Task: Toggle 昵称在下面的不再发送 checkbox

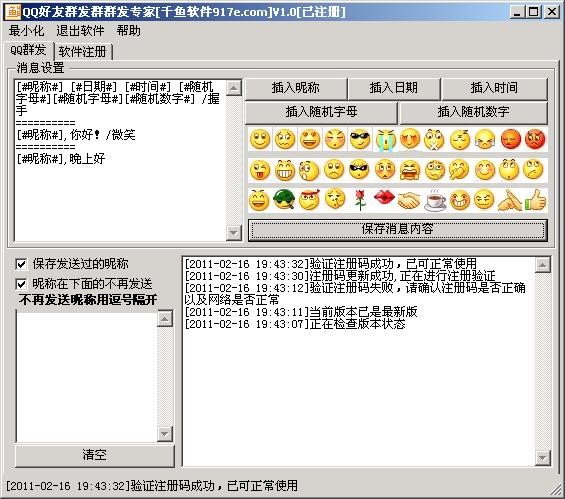Action: pyautogui.click(x=21, y=284)
